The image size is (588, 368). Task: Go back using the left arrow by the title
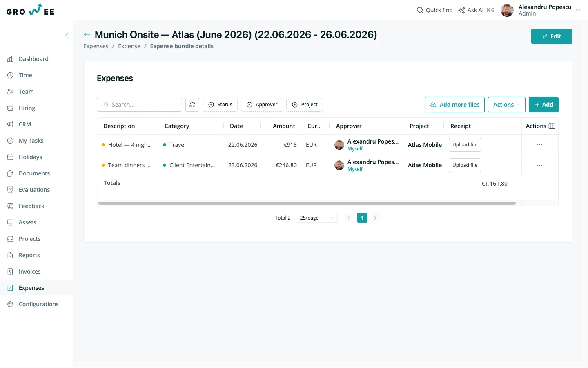click(x=87, y=35)
